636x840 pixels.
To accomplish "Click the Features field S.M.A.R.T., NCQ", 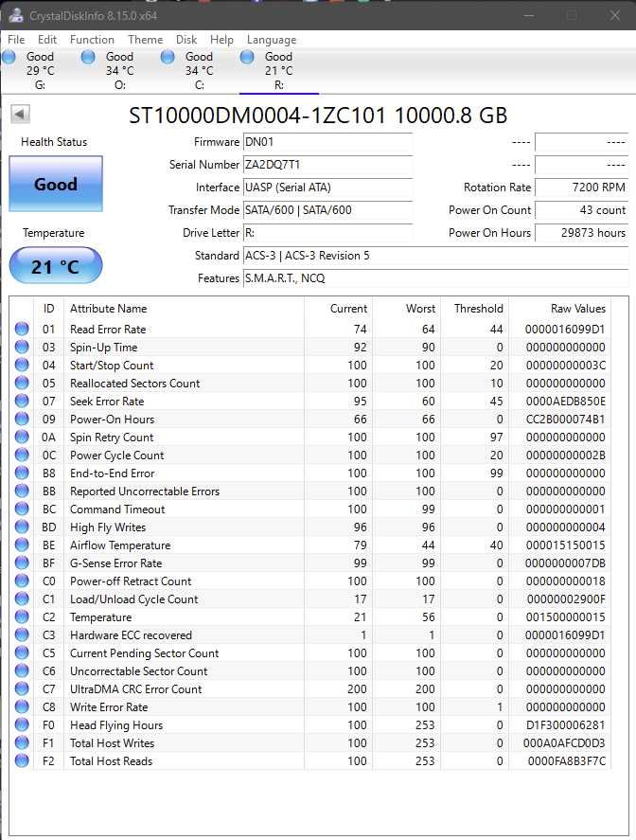I will 435,278.
